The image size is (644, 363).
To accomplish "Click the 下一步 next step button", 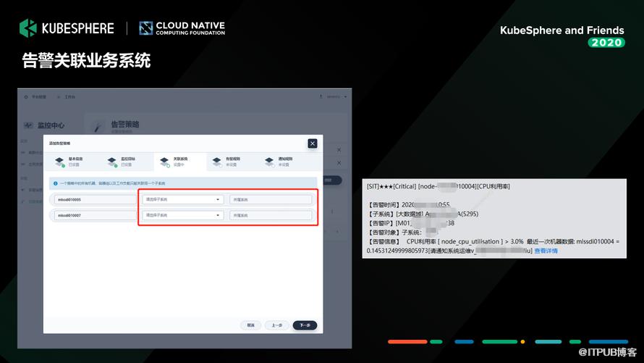I will pos(305,325).
